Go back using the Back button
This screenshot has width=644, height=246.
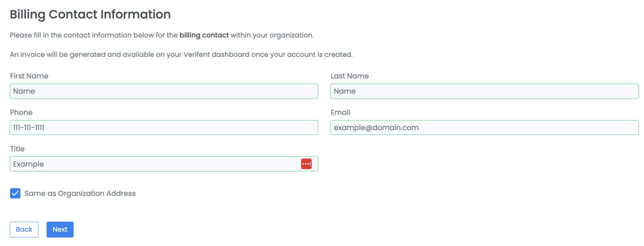pyautogui.click(x=24, y=229)
